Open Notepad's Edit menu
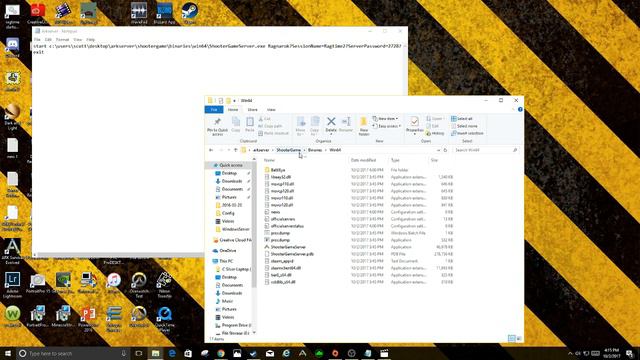Image resolution: width=640 pixels, height=360 pixels. pos(48,40)
